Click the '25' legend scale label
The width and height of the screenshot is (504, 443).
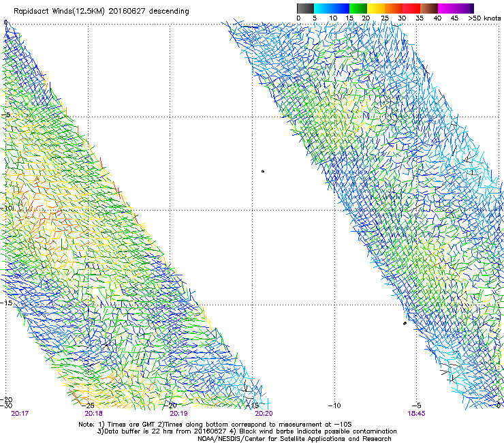pos(385,18)
